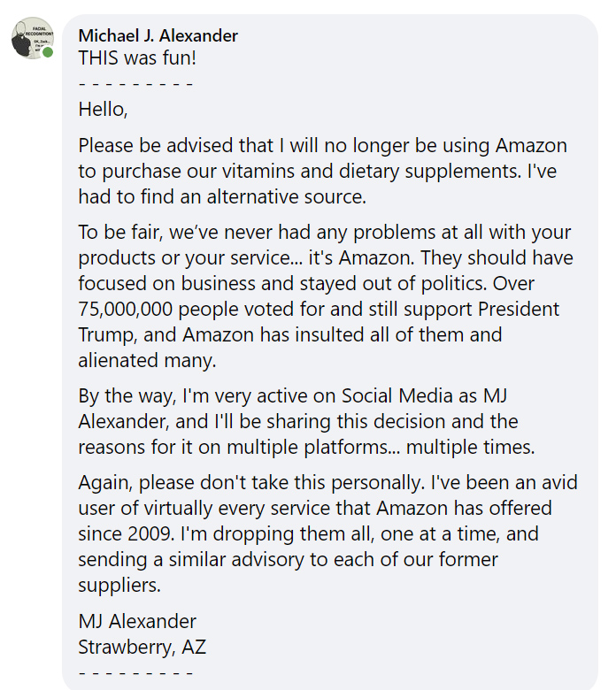Click the "Hello," greeting text
Screen dimensions: 616x690
click(x=103, y=110)
